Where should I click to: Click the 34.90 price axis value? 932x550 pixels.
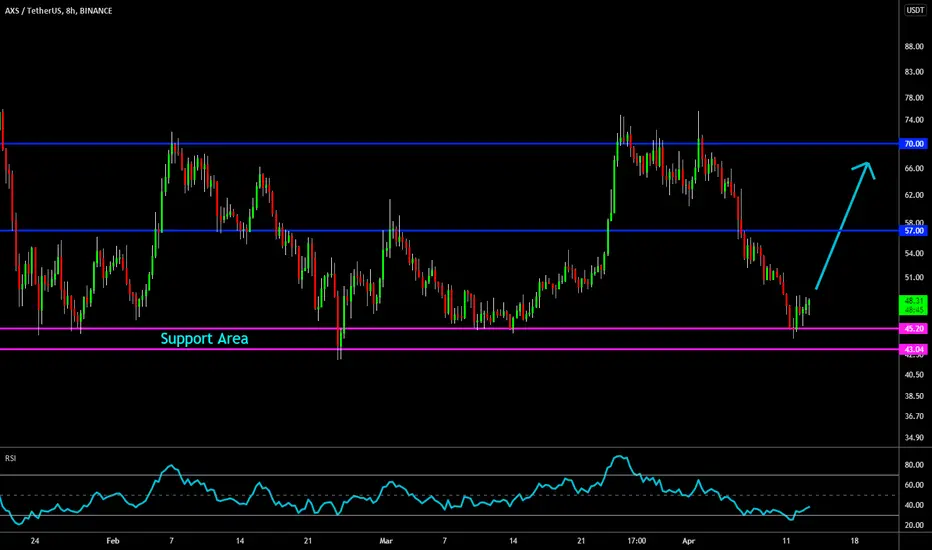914,438
